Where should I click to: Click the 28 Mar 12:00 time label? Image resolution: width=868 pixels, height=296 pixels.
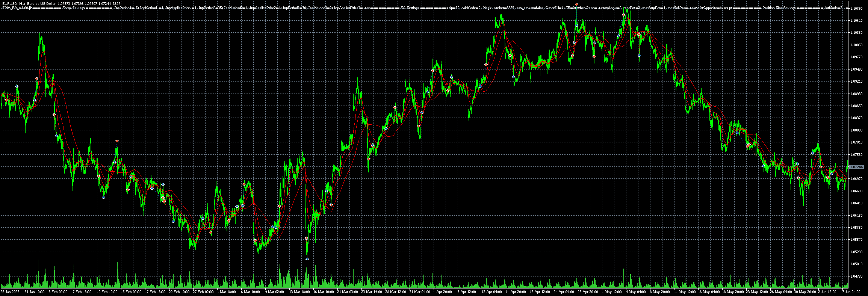[x=395, y=292]
